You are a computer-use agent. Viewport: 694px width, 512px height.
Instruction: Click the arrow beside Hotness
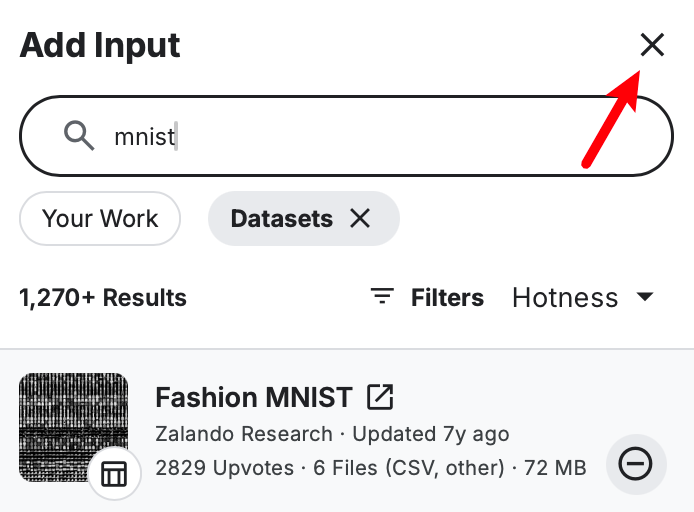645,297
